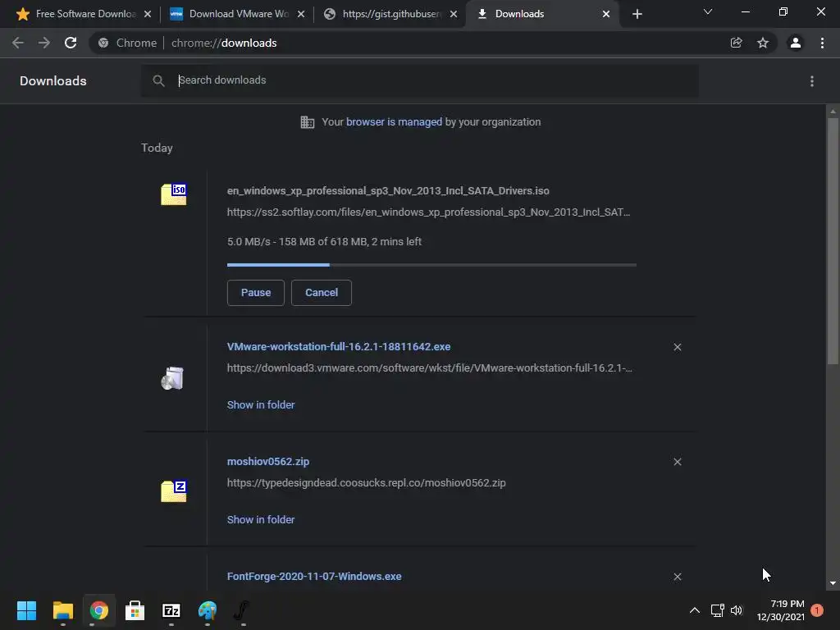Click the download3.vmware.com source URL

click(430, 368)
